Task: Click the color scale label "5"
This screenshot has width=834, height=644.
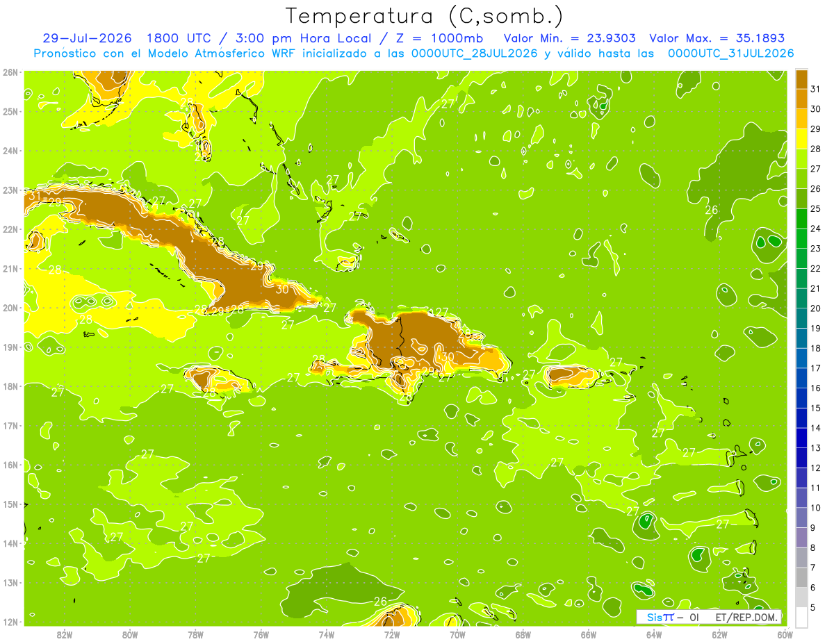Action: (814, 607)
